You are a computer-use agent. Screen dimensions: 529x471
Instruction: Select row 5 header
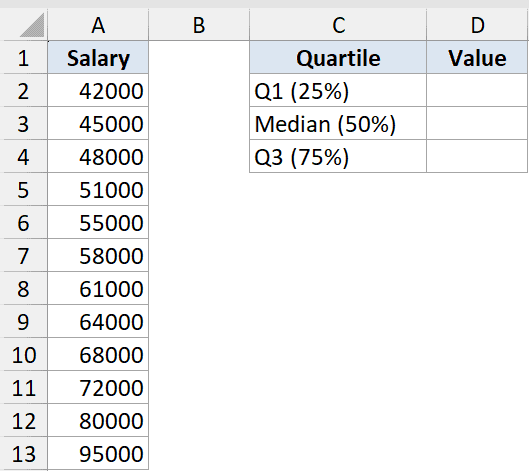[x=24, y=190]
